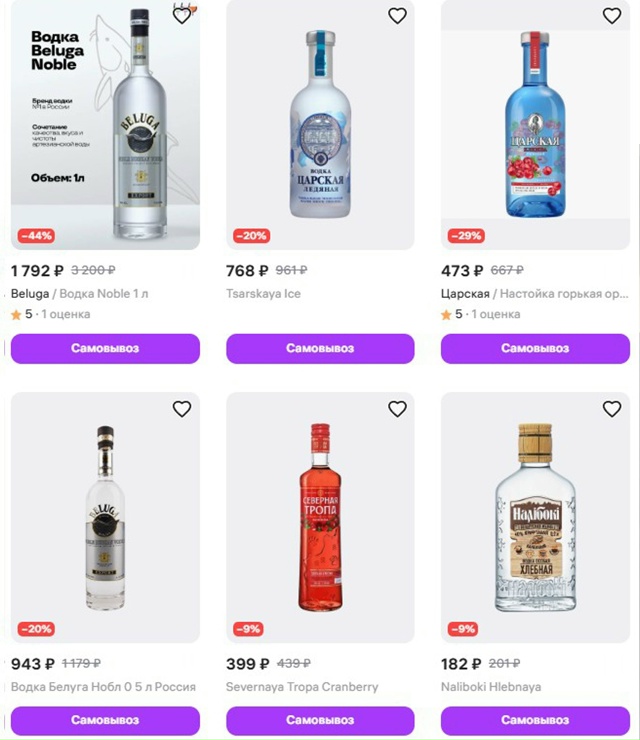The height and width of the screenshot is (740, 640).
Task: Hit Самовывоз under Severnaya Tropa Cranberry
Action: click(x=320, y=720)
